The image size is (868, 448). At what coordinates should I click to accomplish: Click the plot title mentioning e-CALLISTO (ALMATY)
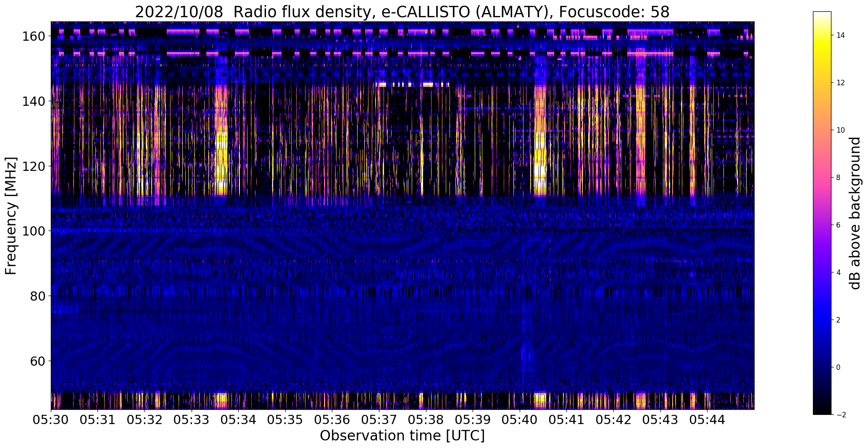pyautogui.click(x=402, y=12)
